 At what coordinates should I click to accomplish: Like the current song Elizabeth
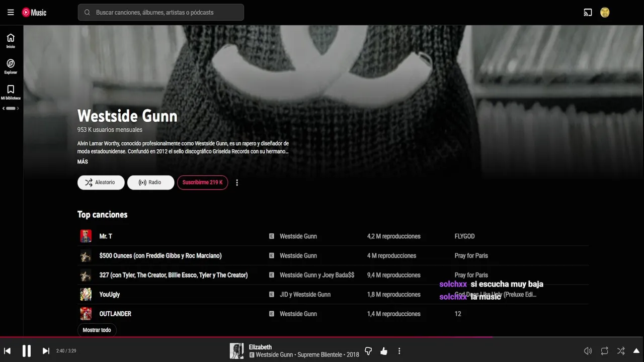tap(384, 351)
